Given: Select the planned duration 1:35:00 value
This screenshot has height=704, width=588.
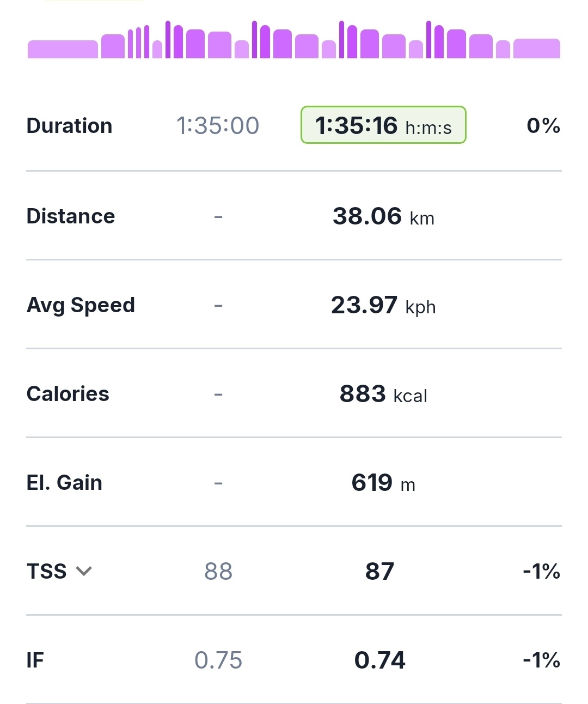Looking at the screenshot, I should click(x=218, y=125).
